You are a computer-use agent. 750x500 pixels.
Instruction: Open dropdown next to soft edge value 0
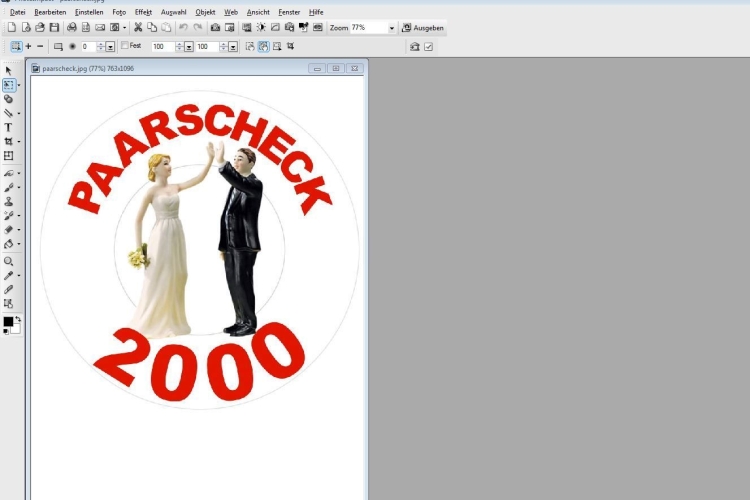click(110, 47)
